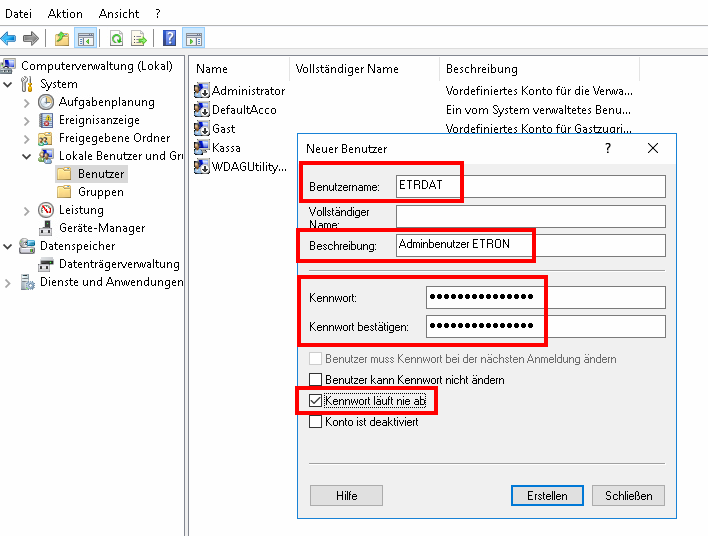
Task: Click the Erstellen button
Action: [547, 495]
